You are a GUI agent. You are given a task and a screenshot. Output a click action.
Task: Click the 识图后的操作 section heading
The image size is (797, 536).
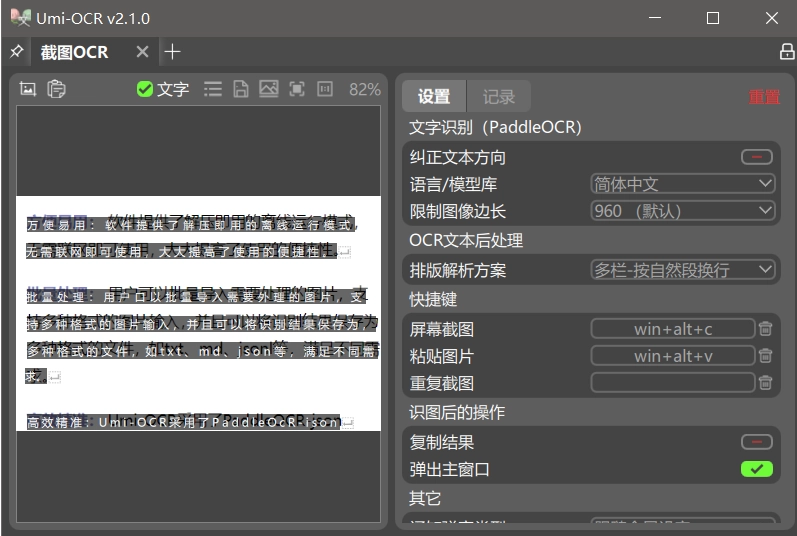coord(457,412)
